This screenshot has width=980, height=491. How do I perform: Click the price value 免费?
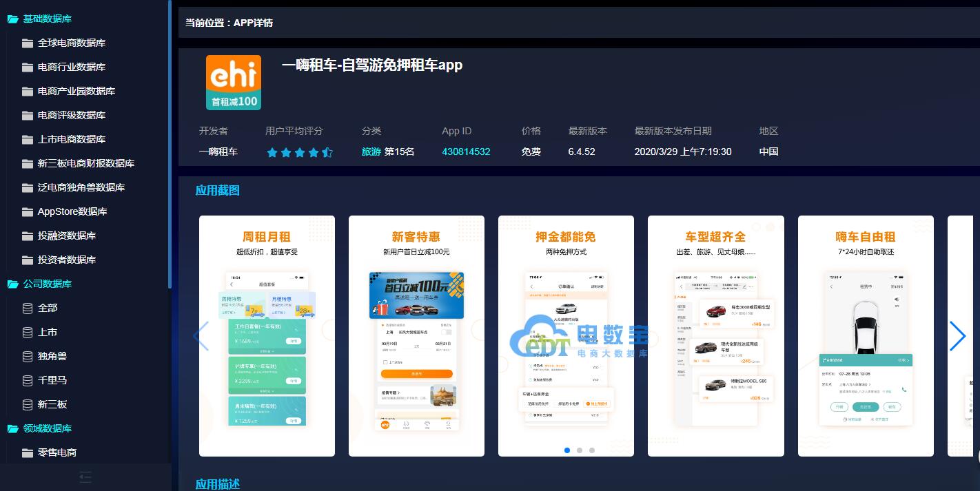coord(531,152)
